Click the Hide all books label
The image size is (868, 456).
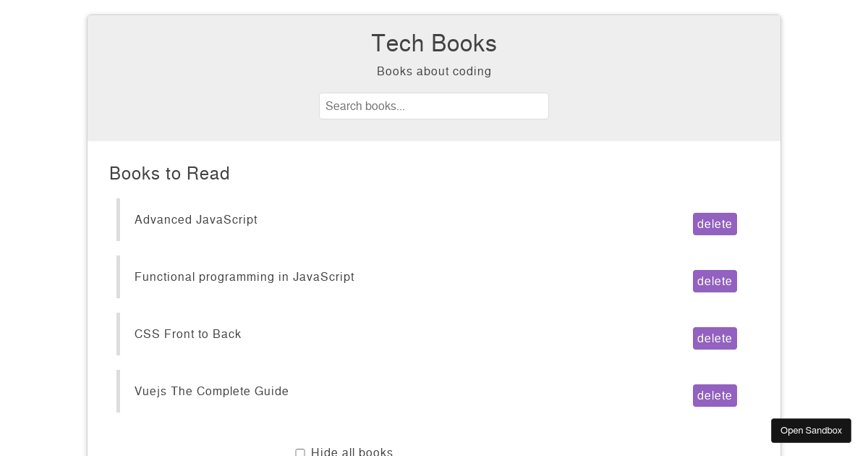pyautogui.click(x=352, y=452)
